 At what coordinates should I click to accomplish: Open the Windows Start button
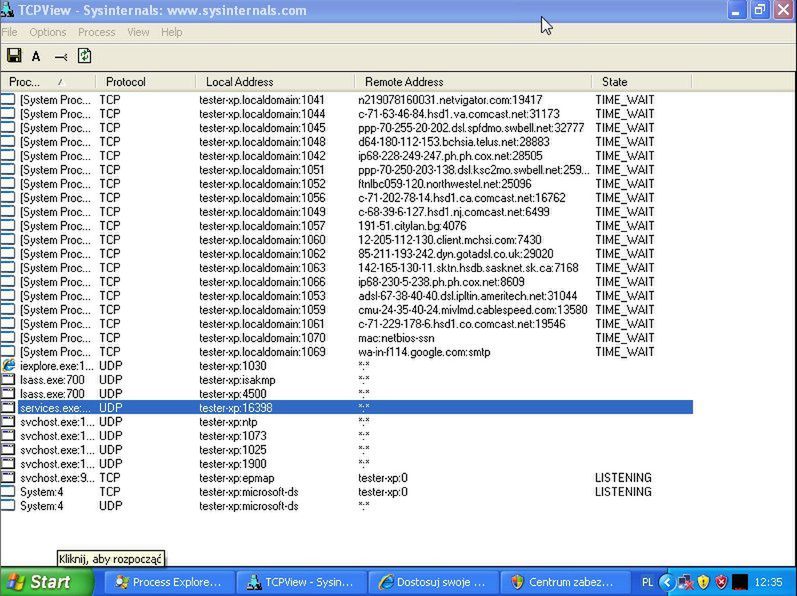tap(47, 582)
